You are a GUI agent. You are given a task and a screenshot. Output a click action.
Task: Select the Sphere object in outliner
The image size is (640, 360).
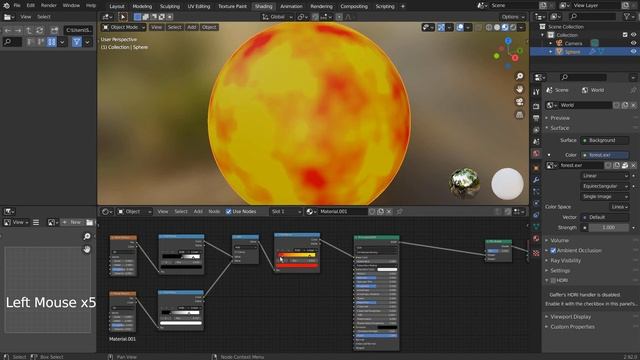point(572,52)
